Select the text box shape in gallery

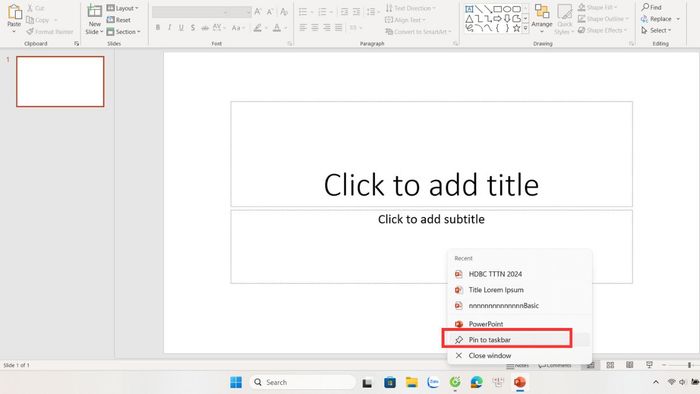(469, 9)
